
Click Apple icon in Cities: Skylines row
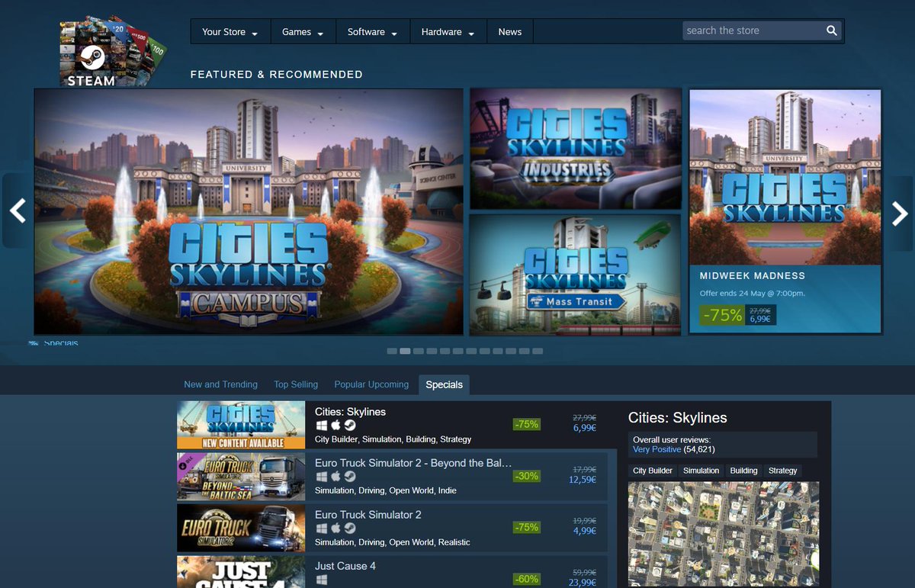pos(335,426)
